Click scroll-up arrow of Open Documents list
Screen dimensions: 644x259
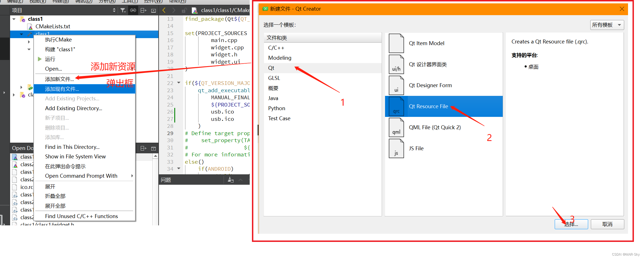coord(156,156)
